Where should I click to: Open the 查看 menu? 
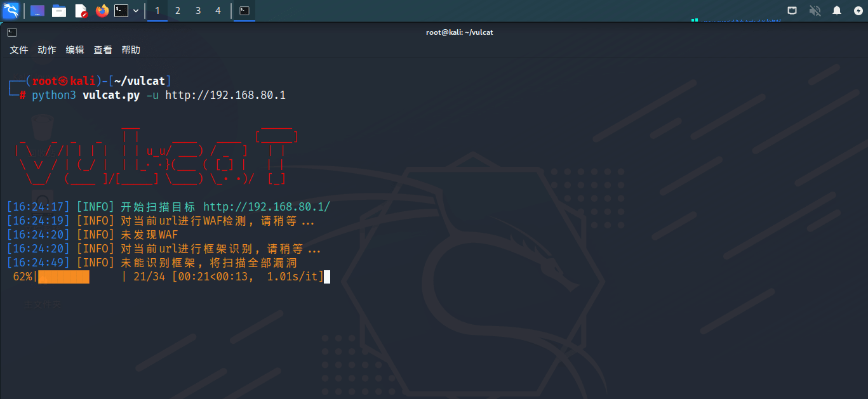pos(103,50)
